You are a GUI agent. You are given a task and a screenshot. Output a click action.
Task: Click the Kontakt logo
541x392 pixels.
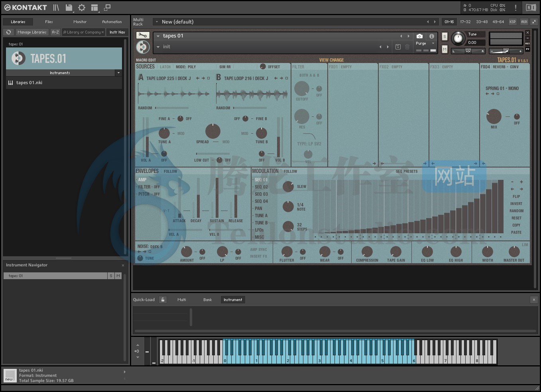25,8
